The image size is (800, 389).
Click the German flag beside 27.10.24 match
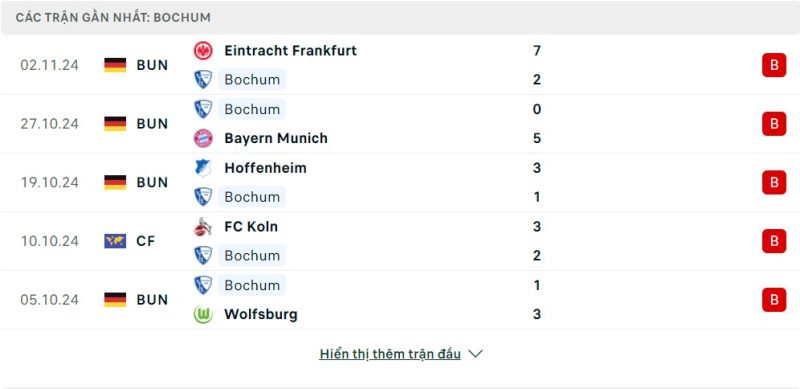115,124
